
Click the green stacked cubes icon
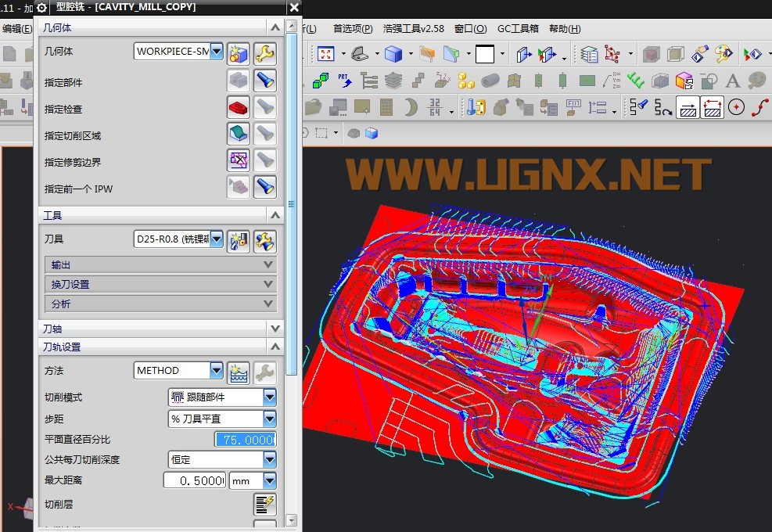point(321,81)
